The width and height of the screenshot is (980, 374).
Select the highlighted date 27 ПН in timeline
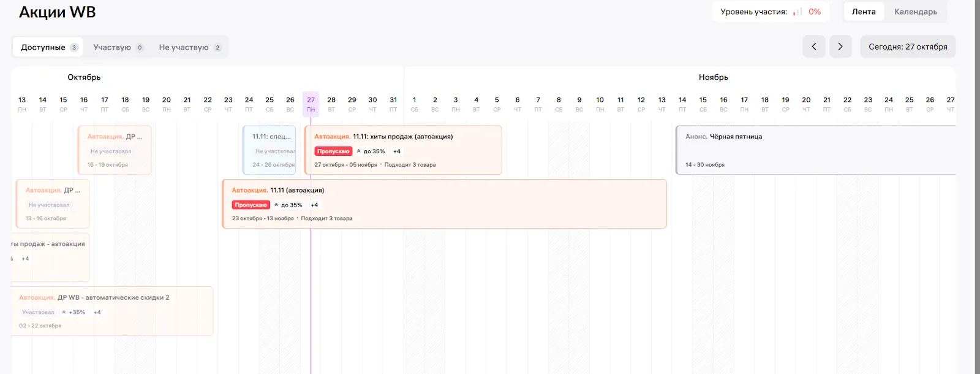311,104
